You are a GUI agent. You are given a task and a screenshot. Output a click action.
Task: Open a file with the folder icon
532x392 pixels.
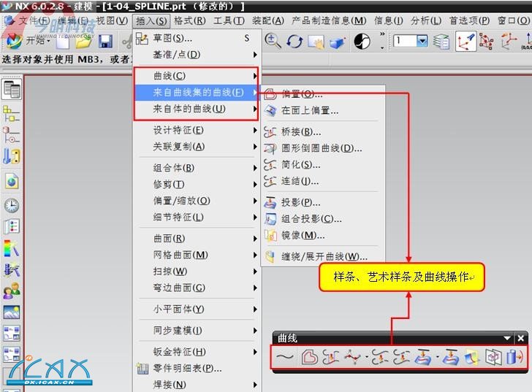tap(83, 42)
